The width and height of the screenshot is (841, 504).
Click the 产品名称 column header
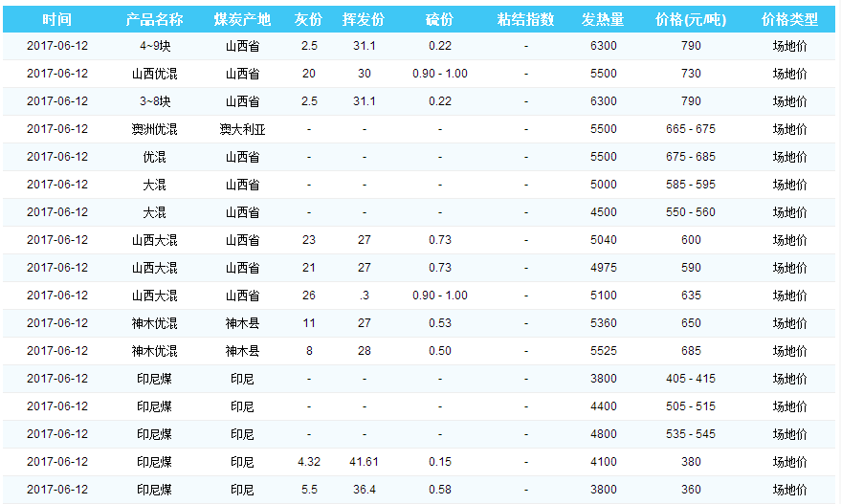coord(154,19)
